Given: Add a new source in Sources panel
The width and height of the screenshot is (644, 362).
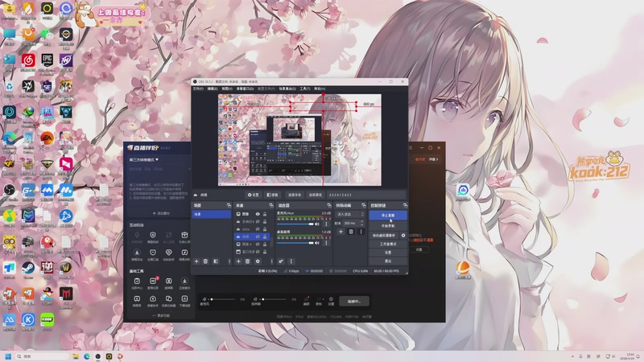Looking at the screenshot, I should tap(238, 261).
